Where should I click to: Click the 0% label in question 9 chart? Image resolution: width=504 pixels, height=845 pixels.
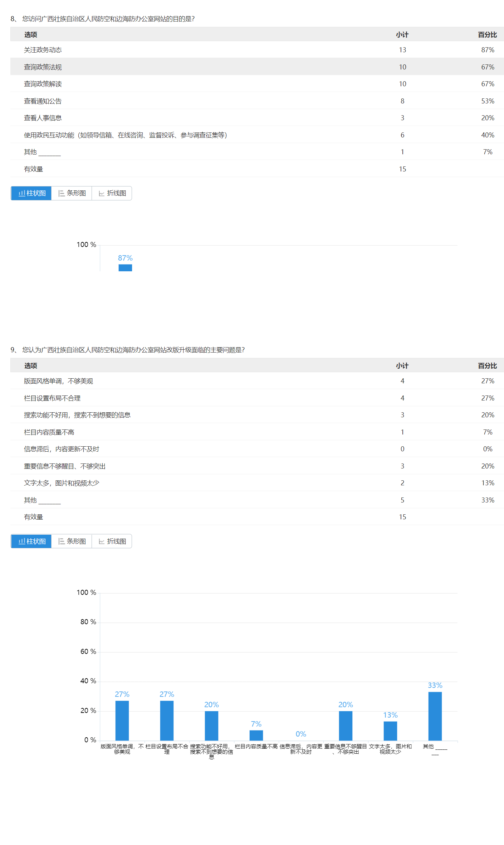click(301, 734)
